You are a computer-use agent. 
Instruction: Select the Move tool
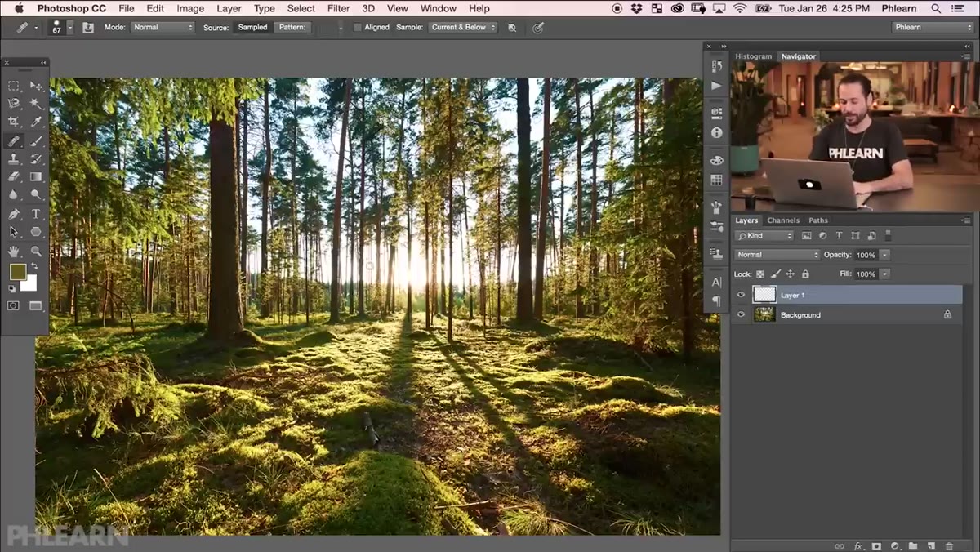[36, 86]
